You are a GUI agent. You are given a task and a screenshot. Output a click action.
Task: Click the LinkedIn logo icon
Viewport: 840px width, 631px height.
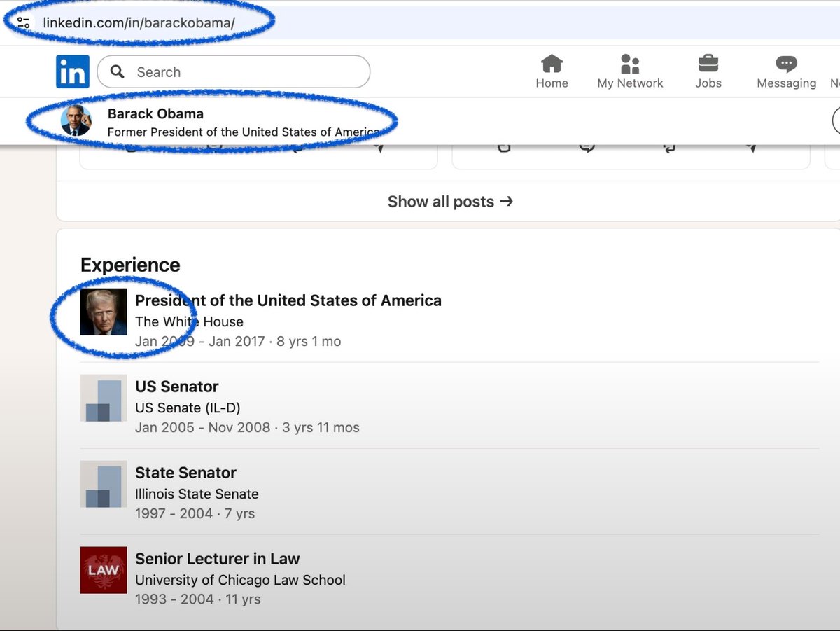pyautogui.click(x=72, y=71)
